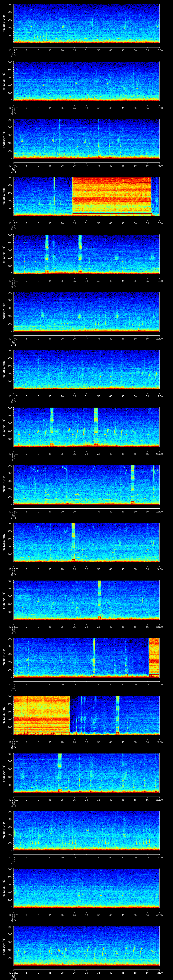This screenshot has width=173, height=980.
Task: Click the 12:23:00 start time label
Action: coord(13,569)
